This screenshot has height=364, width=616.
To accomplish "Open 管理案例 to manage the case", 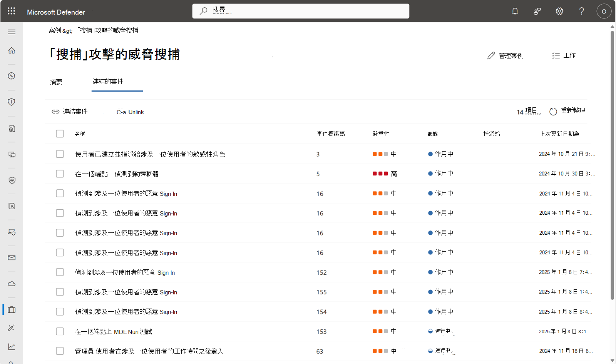I will click(506, 55).
